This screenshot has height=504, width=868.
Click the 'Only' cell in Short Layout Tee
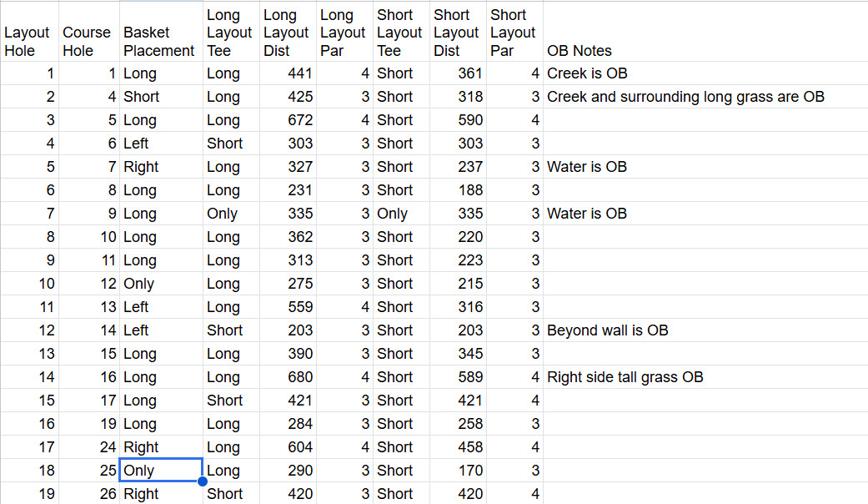(401, 214)
